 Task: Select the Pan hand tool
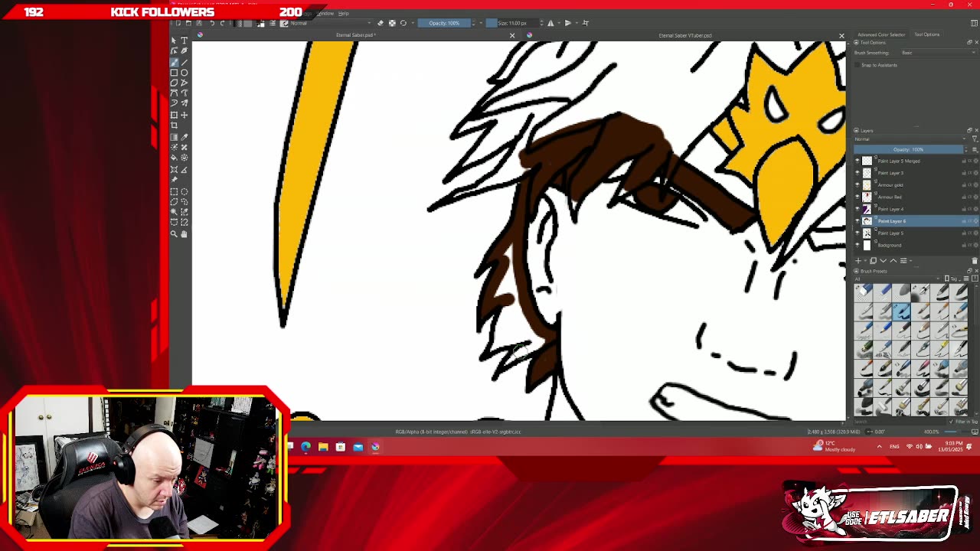click(184, 234)
